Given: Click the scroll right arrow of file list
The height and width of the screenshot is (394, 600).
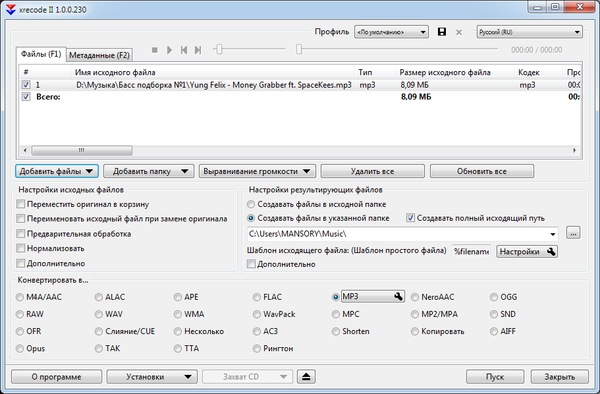Looking at the screenshot, I should coord(574,150).
